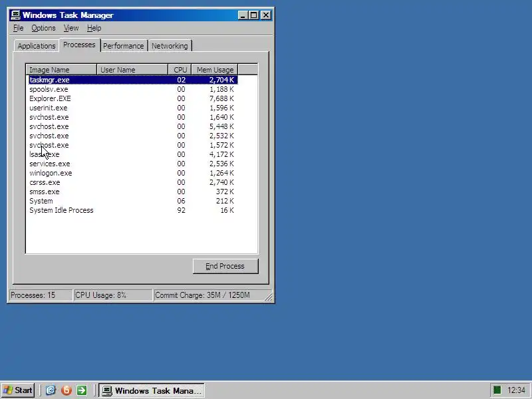Close the Windows Task Manager window
Image resolution: width=532 pixels, height=399 pixels.
click(266, 15)
